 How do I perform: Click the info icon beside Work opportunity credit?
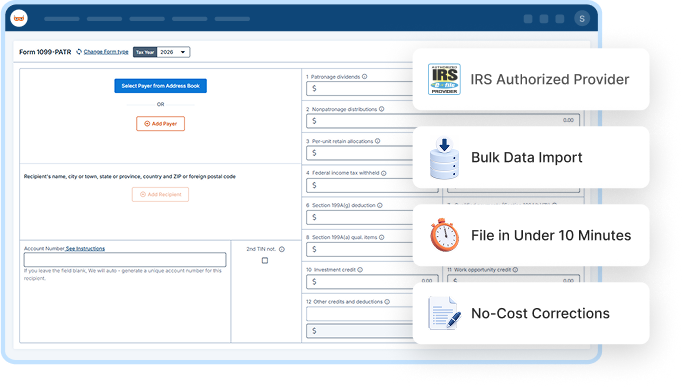[516, 270]
